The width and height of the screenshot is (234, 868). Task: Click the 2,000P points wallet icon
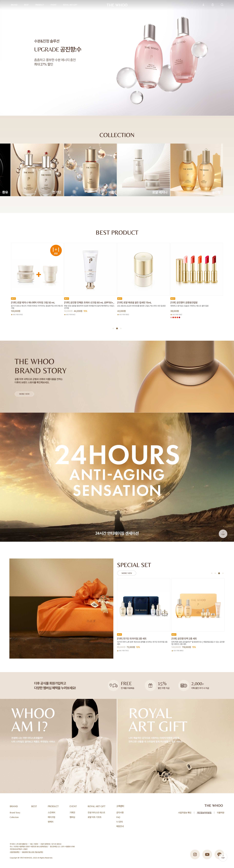184,685
